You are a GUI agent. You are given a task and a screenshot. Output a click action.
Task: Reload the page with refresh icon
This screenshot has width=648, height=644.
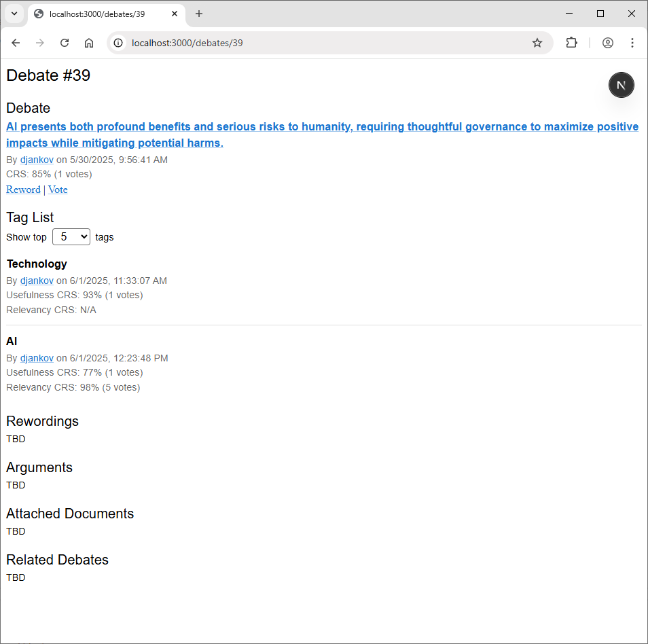click(65, 43)
